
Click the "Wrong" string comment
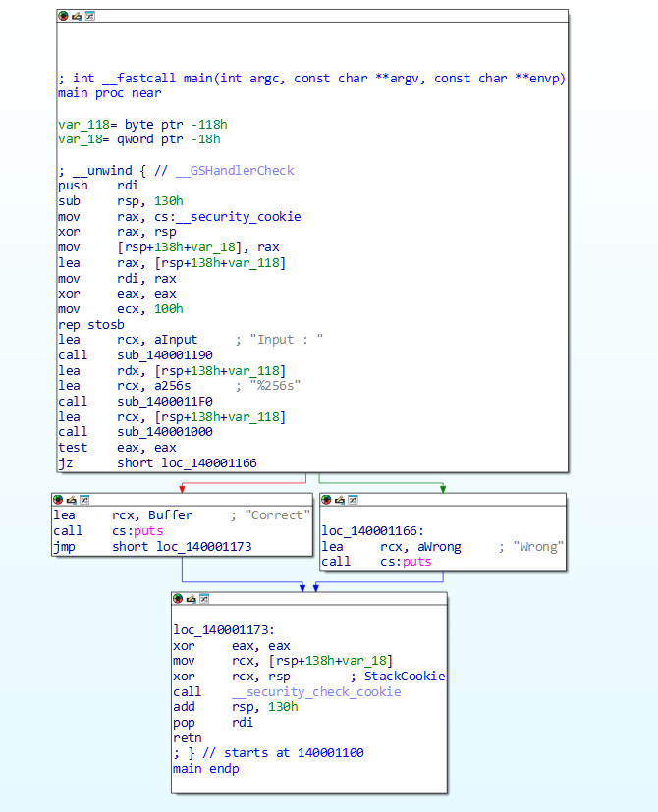(x=538, y=547)
